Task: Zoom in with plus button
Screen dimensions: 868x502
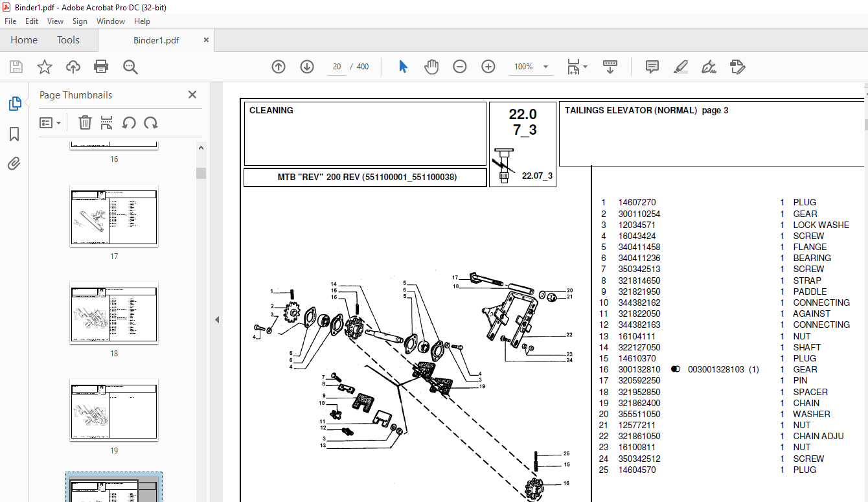Action: [488, 67]
